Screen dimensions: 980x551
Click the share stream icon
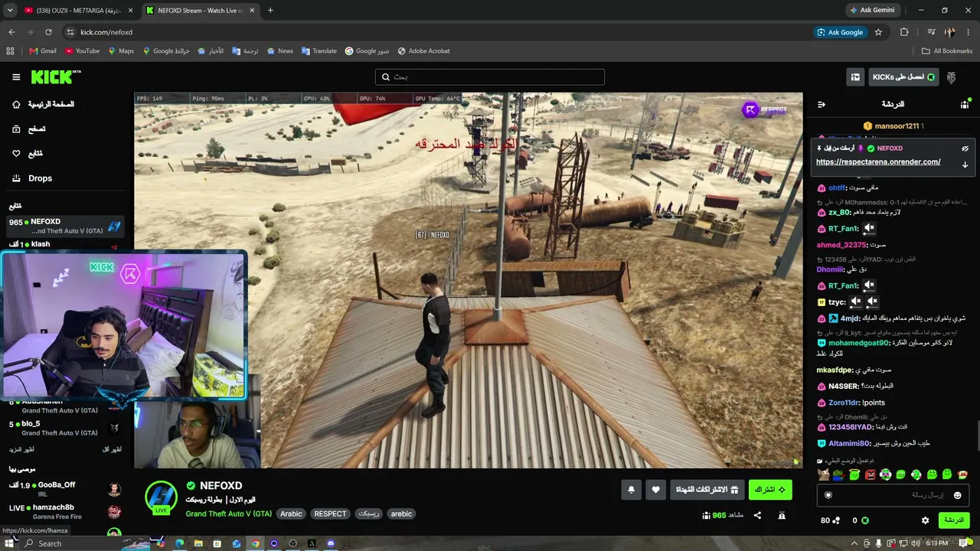(x=757, y=515)
